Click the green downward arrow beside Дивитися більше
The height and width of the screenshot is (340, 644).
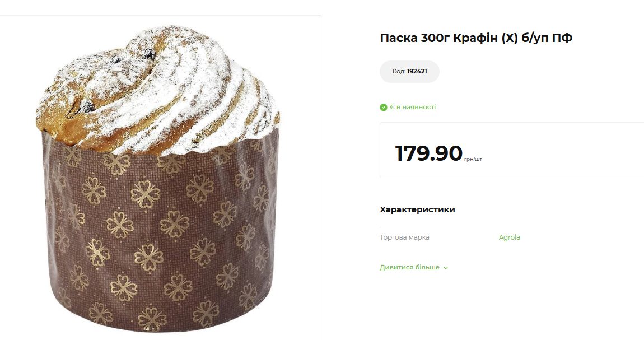click(445, 268)
